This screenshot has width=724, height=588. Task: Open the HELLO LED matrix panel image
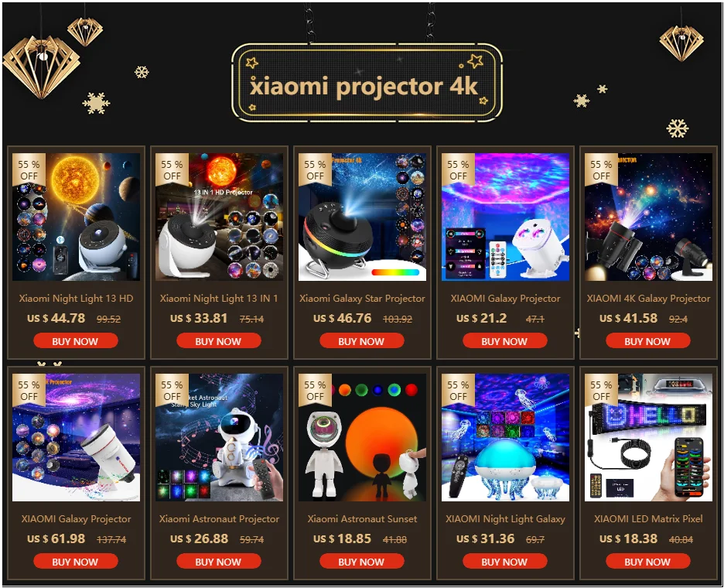pyautogui.click(x=649, y=437)
